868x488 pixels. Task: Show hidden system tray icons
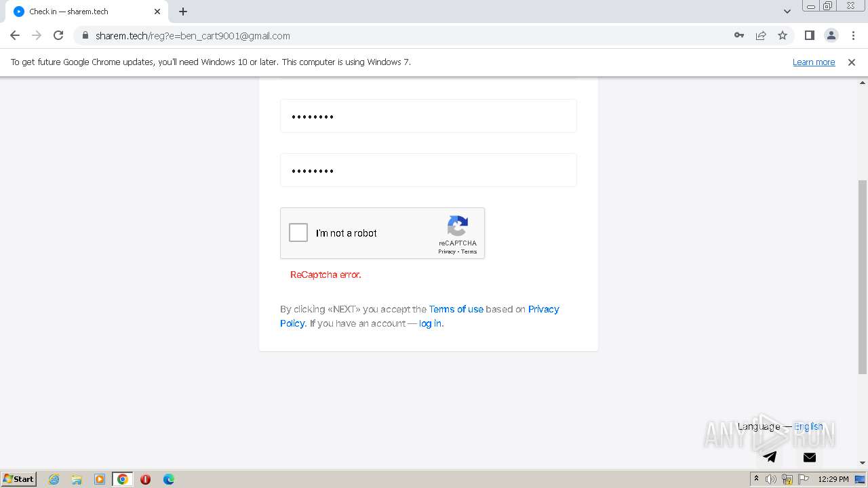coord(756,479)
